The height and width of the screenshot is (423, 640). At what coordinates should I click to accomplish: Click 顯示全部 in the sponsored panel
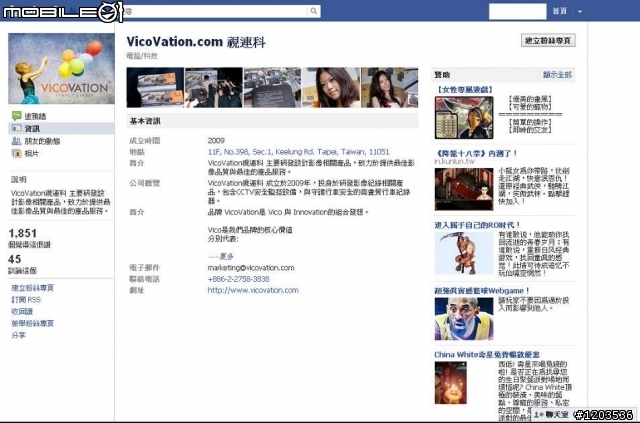[557, 75]
